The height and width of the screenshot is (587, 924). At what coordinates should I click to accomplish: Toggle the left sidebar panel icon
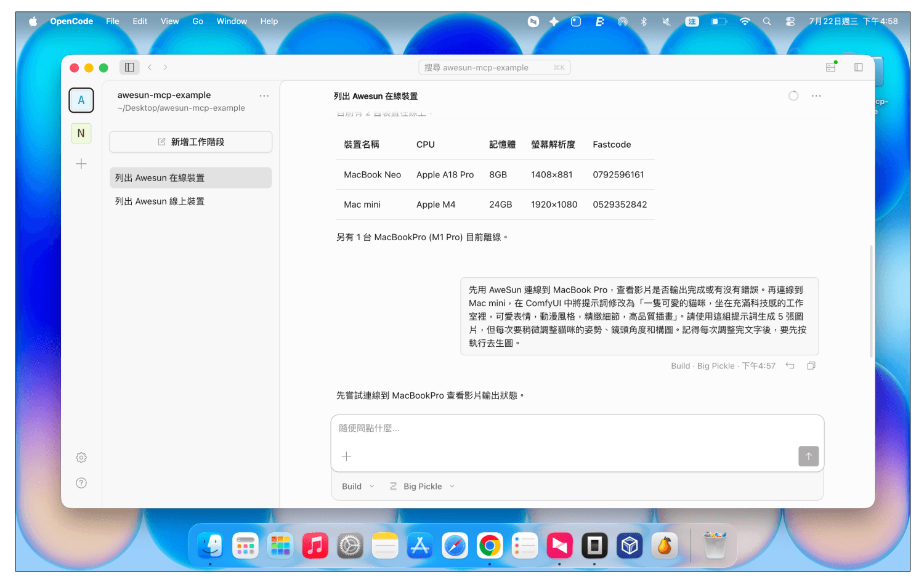(129, 67)
